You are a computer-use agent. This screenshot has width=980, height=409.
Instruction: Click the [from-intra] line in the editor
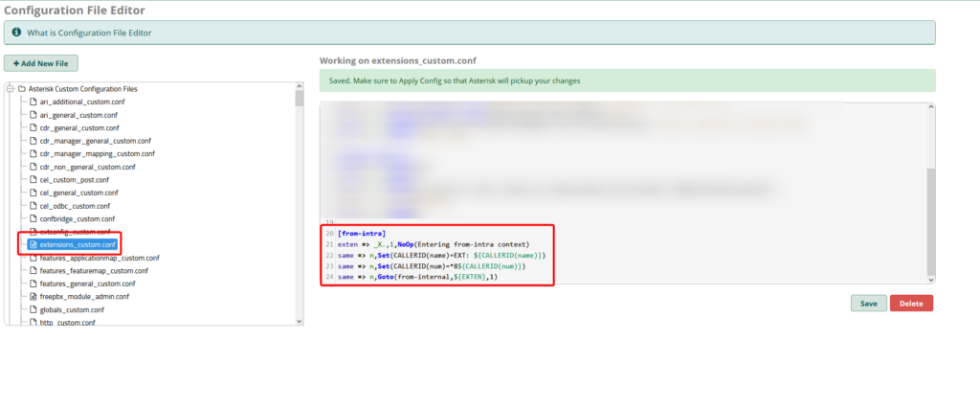[361, 234]
